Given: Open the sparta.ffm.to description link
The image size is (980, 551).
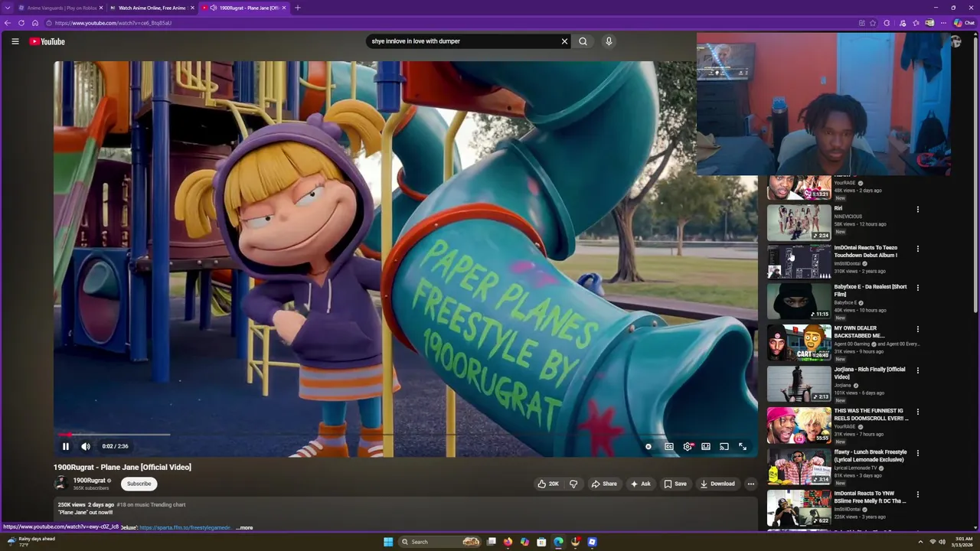Looking at the screenshot, I should pyautogui.click(x=185, y=527).
